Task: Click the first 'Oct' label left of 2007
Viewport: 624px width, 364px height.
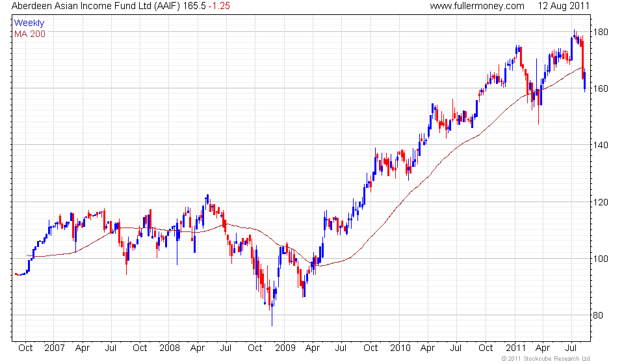Action: point(25,348)
